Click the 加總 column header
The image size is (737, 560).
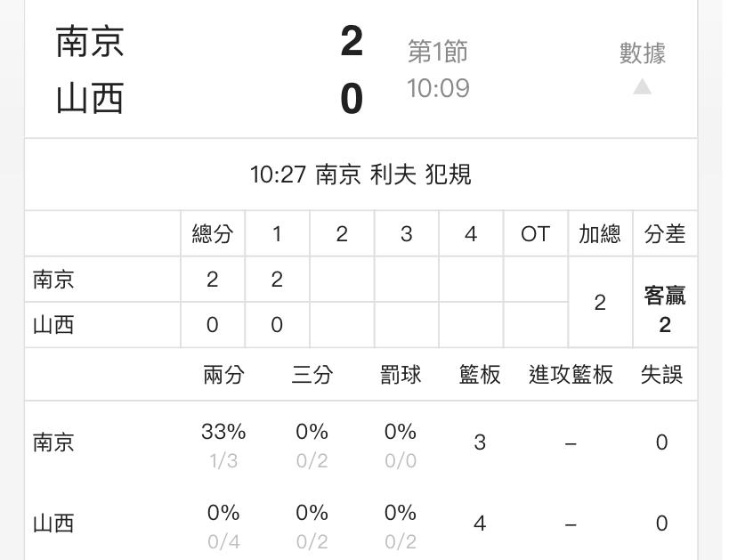[600, 233]
